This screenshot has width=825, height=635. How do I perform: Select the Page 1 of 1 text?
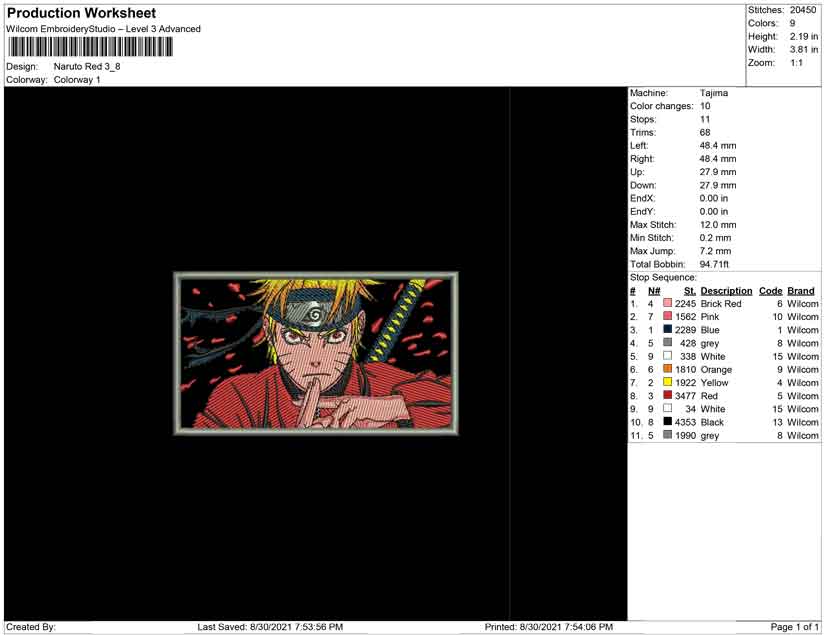pos(794,627)
